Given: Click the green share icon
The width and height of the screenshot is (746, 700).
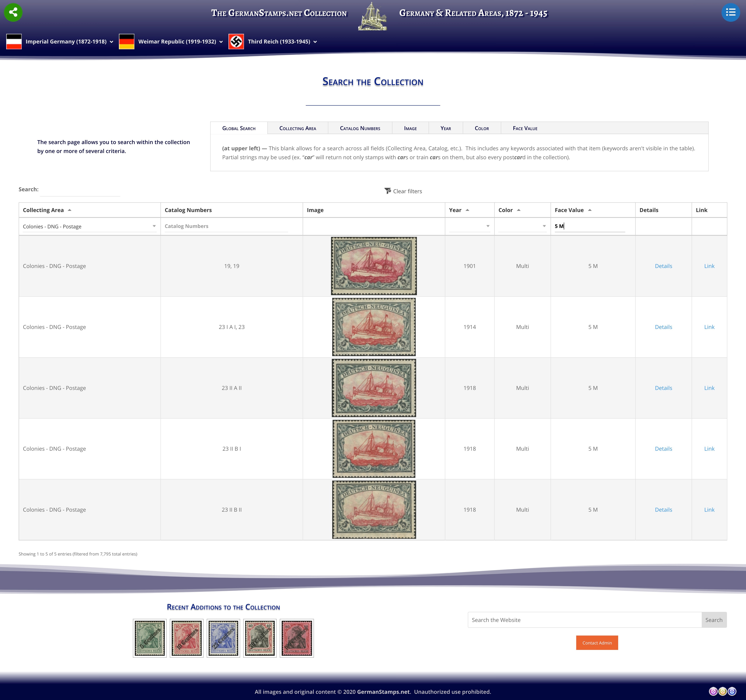Looking at the screenshot, I should pos(14,12).
